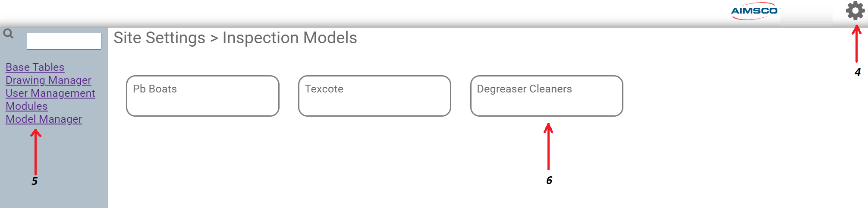Click the red arrow below Degreaser Cleaners
The height and width of the screenshot is (210, 868).
[x=548, y=146]
